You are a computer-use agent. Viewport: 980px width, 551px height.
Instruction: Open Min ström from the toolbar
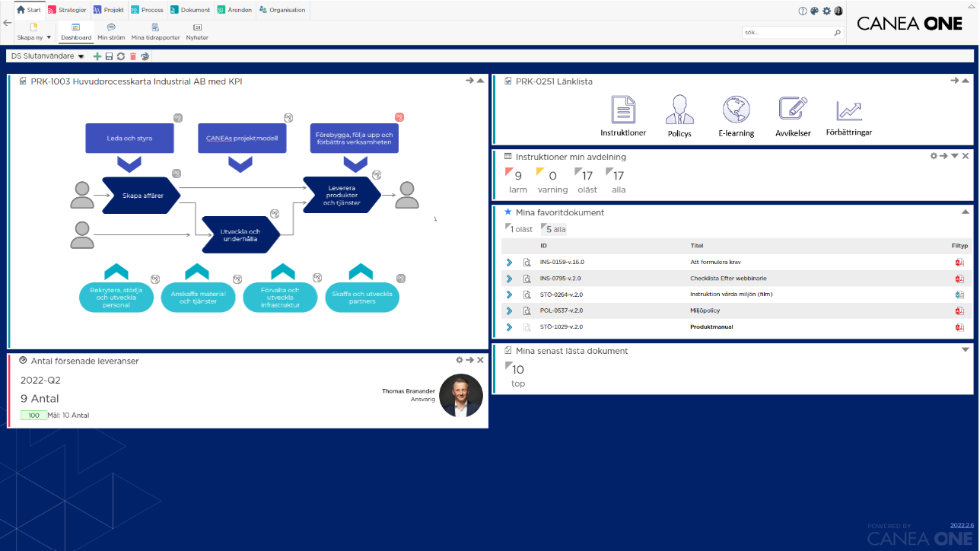(111, 32)
